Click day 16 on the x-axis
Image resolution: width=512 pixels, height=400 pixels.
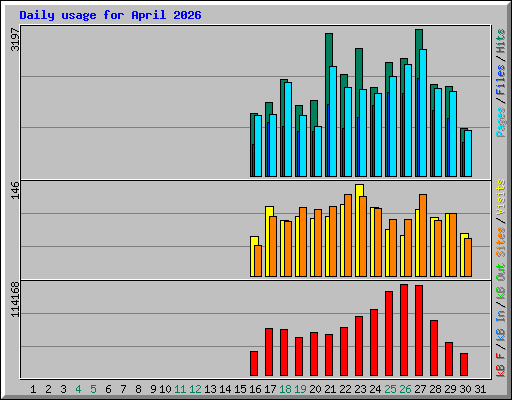(x=255, y=389)
